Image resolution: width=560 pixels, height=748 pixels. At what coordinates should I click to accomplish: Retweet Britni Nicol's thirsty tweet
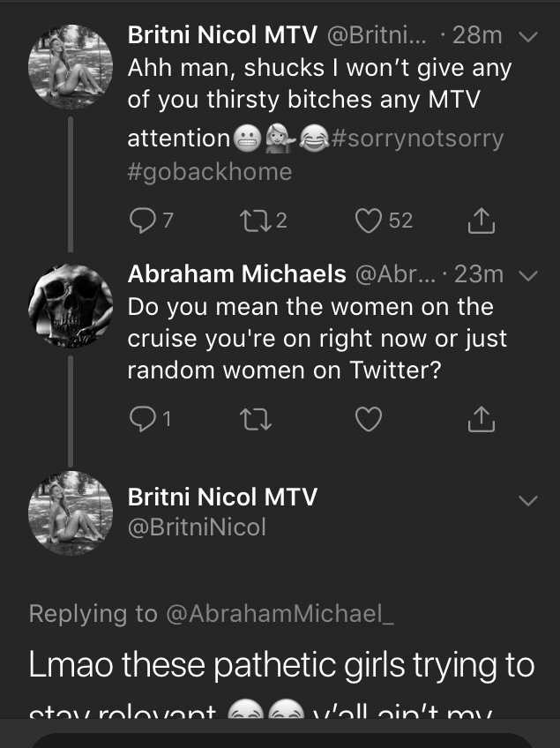coord(263,221)
